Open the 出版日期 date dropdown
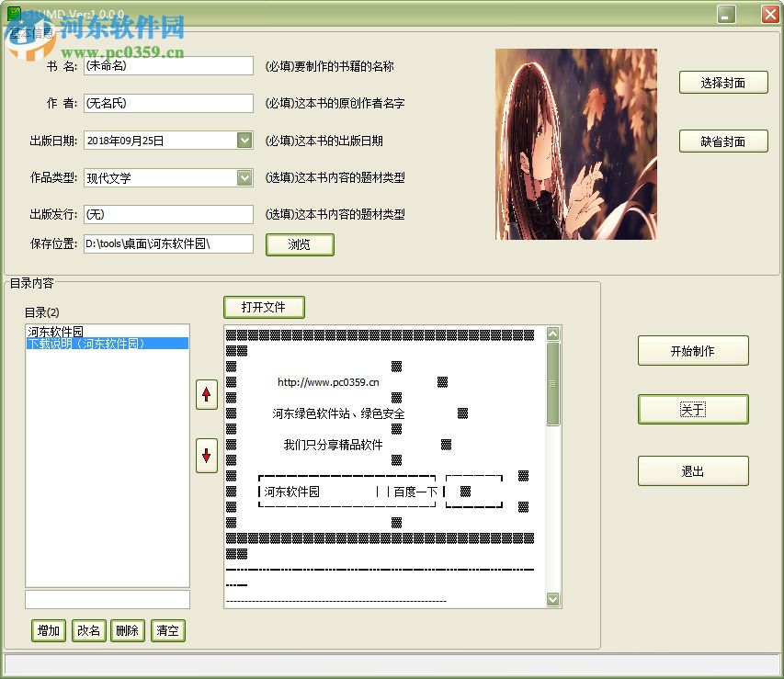 [244, 140]
